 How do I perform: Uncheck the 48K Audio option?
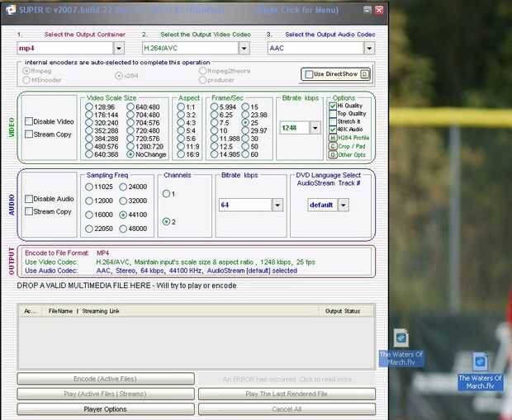pyautogui.click(x=333, y=130)
